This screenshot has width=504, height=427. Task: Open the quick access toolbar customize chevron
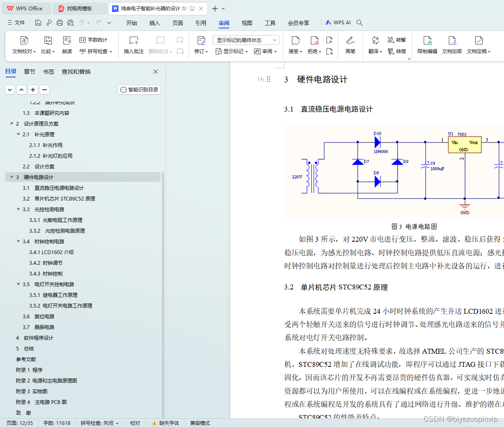click(x=109, y=23)
